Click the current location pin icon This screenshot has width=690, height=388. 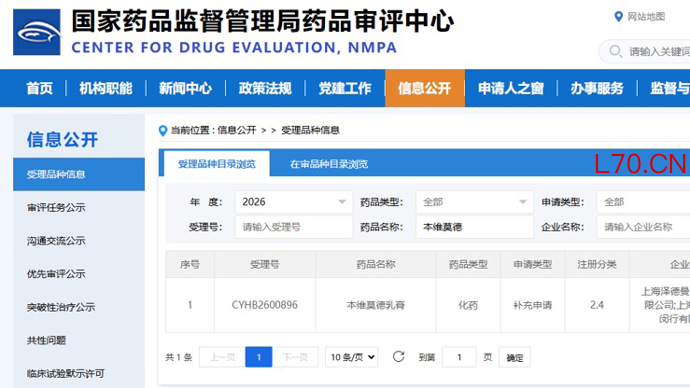tap(163, 131)
